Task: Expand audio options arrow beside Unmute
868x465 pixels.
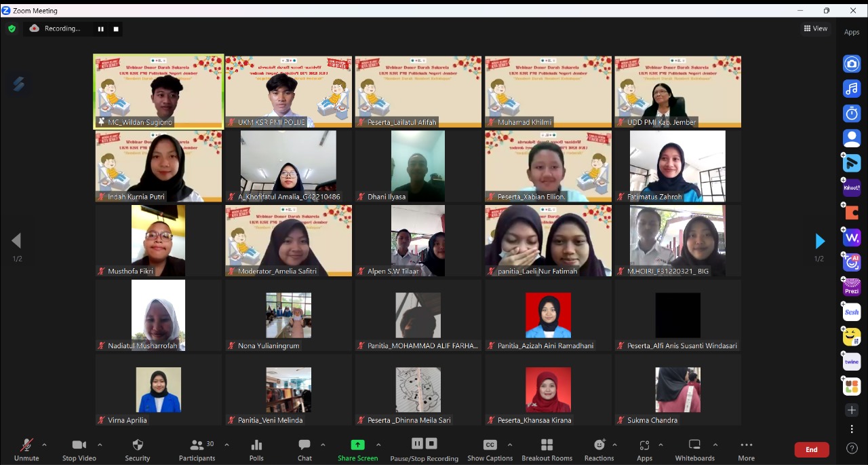Action: 45,445
